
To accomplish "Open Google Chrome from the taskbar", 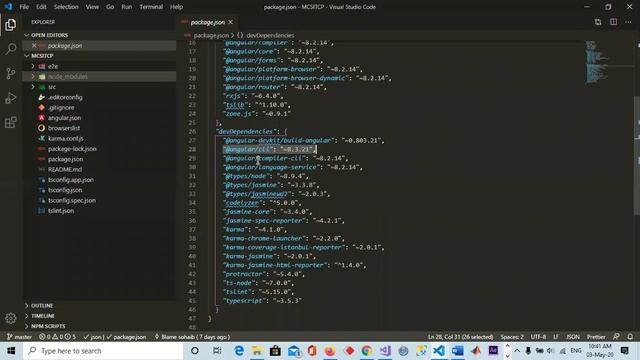I will click(x=367, y=351).
